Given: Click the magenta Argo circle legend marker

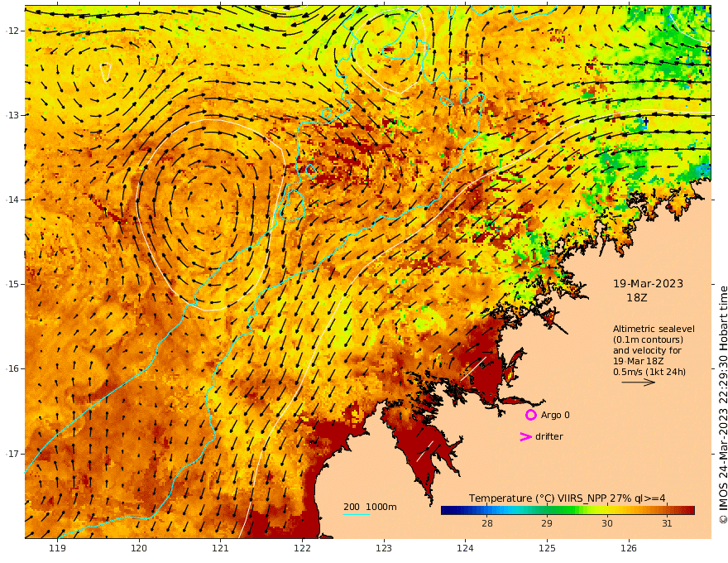Looking at the screenshot, I should [530, 415].
